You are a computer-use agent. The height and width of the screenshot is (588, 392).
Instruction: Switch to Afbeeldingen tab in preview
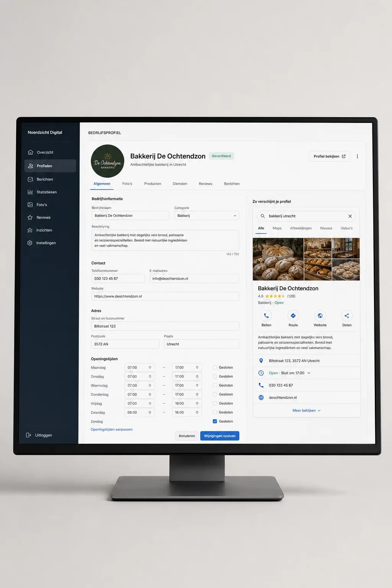[x=301, y=228]
